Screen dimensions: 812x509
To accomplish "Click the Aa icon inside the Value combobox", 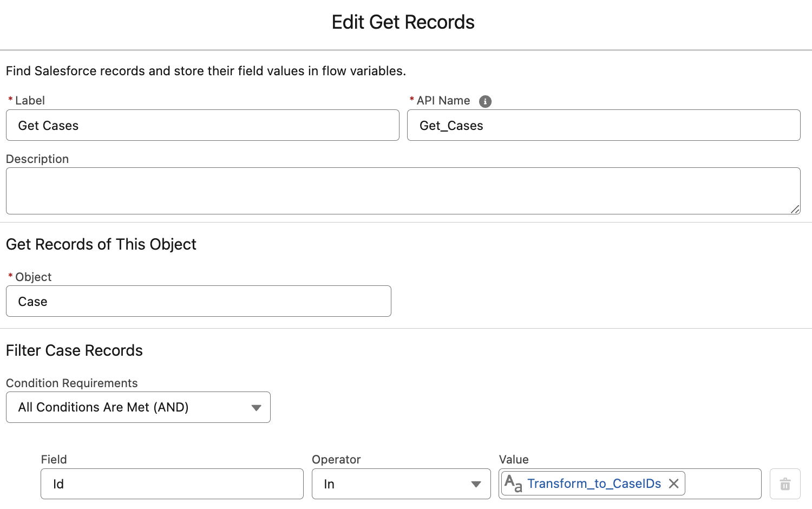I will (x=512, y=484).
